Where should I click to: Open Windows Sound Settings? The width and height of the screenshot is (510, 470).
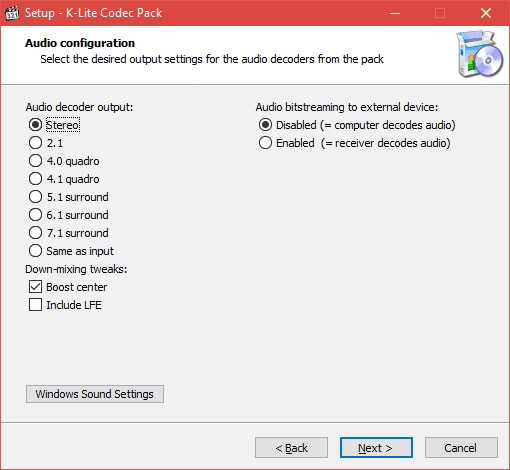click(x=95, y=394)
